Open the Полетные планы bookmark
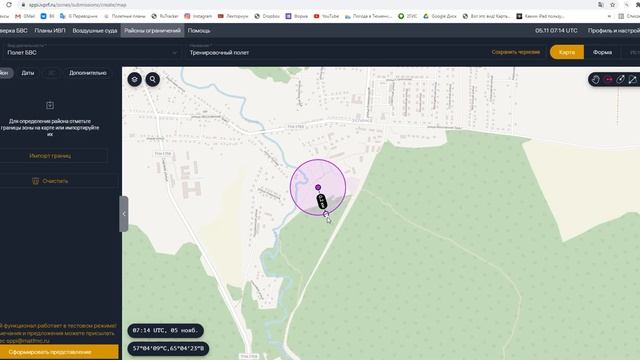 tap(124, 16)
